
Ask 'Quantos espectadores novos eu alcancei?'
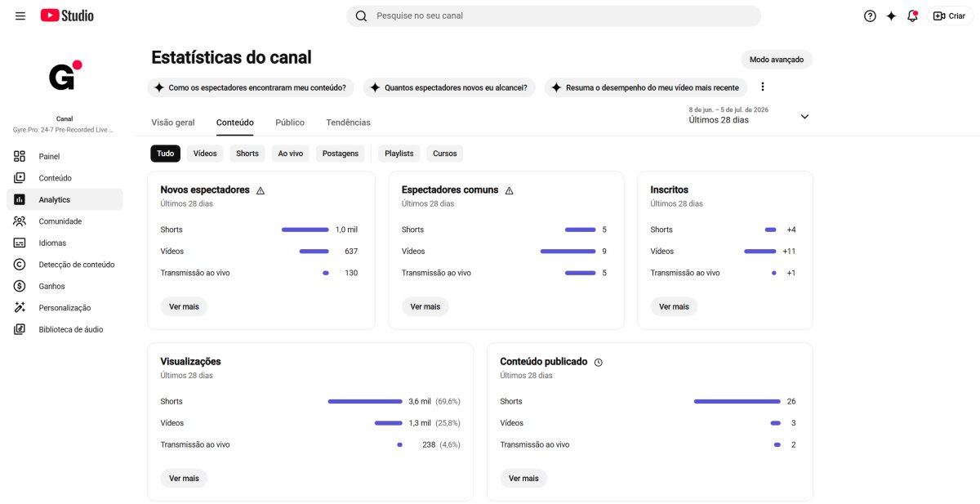coord(449,87)
